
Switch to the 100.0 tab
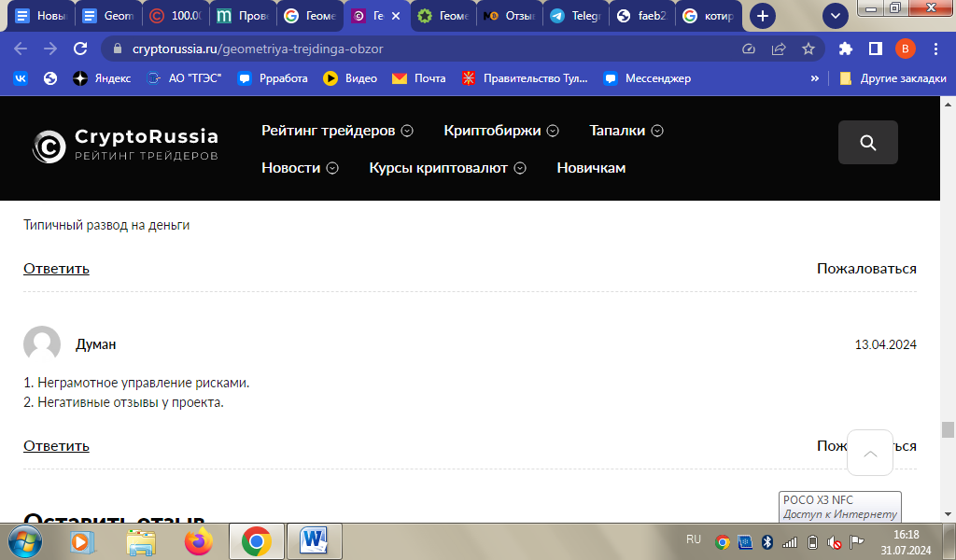tap(176, 16)
